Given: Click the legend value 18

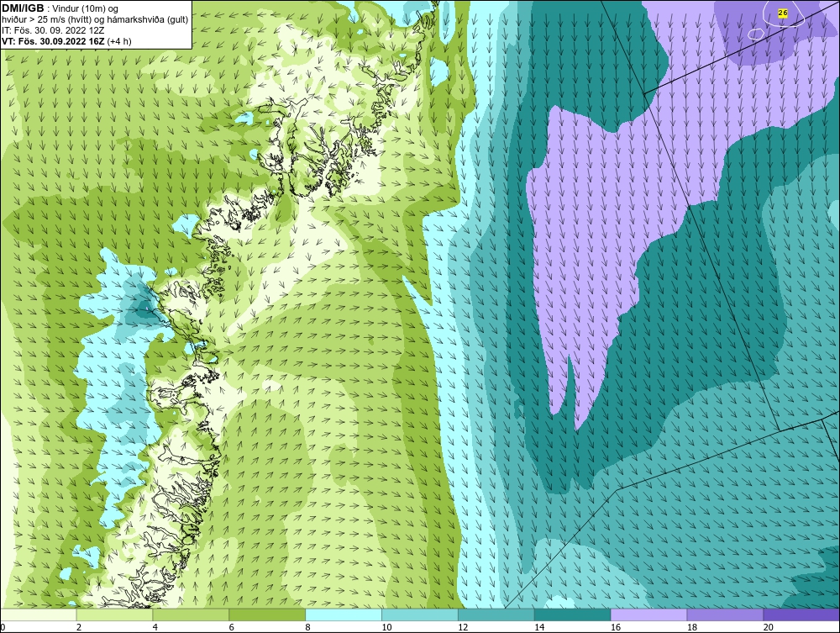Looking at the screenshot, I should point(692,627).
